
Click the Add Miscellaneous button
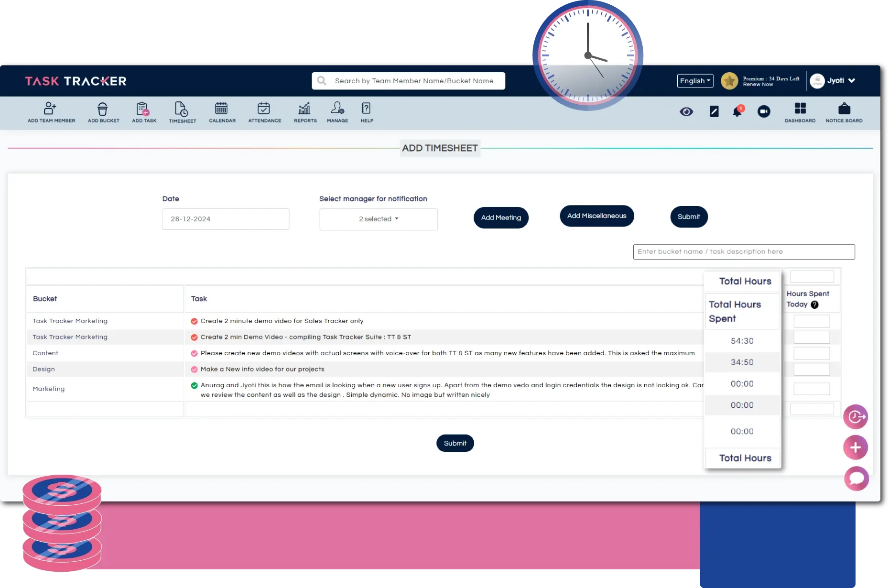(596, 216)
